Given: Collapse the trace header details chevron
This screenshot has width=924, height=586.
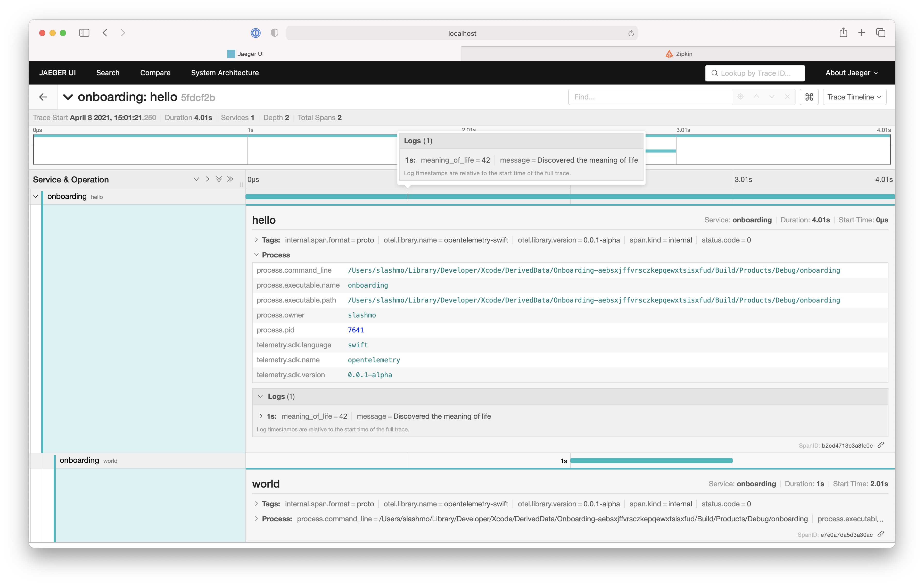Looking at the screenshot, I should click(x=68, y=97).
